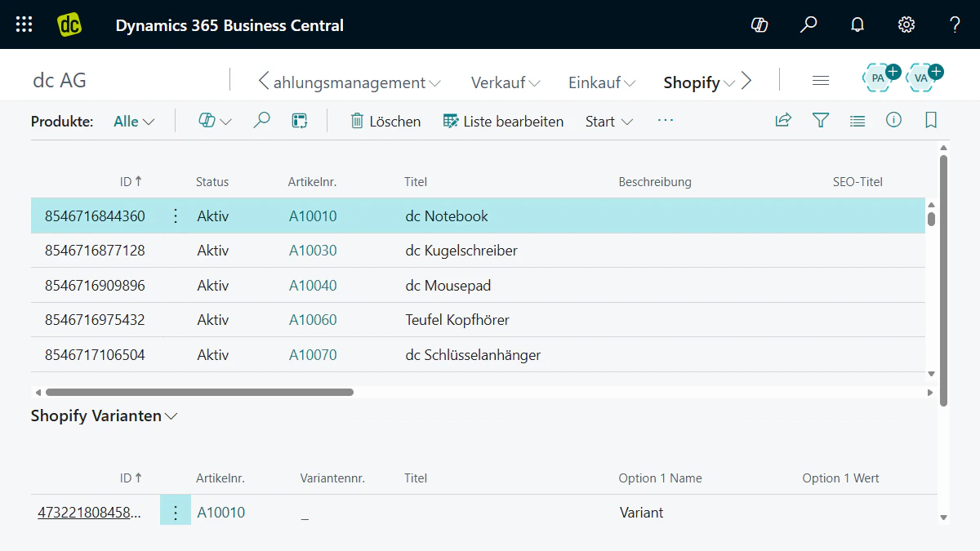The height and width of the screenshot is (551, 980).
Task: Search the Produkte list with the magnifier
Action: (x=261, y=121)
